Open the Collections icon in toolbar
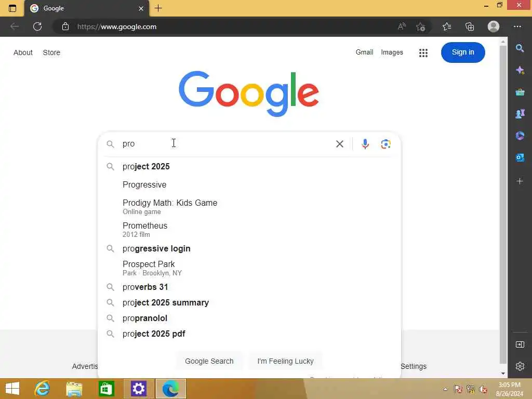 click(x=470, y=26)
